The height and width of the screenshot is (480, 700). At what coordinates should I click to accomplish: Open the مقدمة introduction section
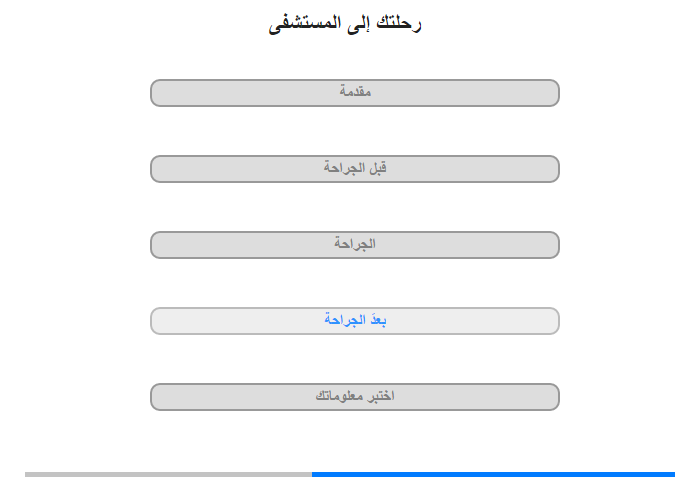click(x=354, y=93)
